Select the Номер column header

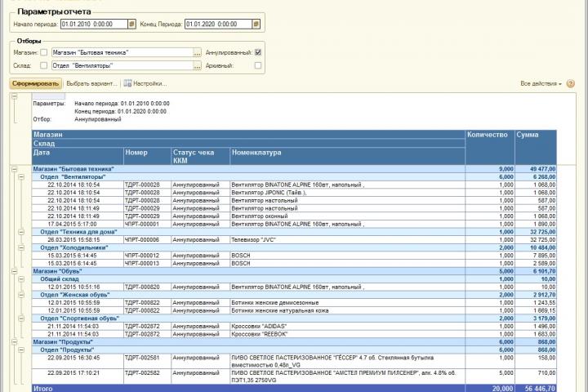(x=147, y=156)
